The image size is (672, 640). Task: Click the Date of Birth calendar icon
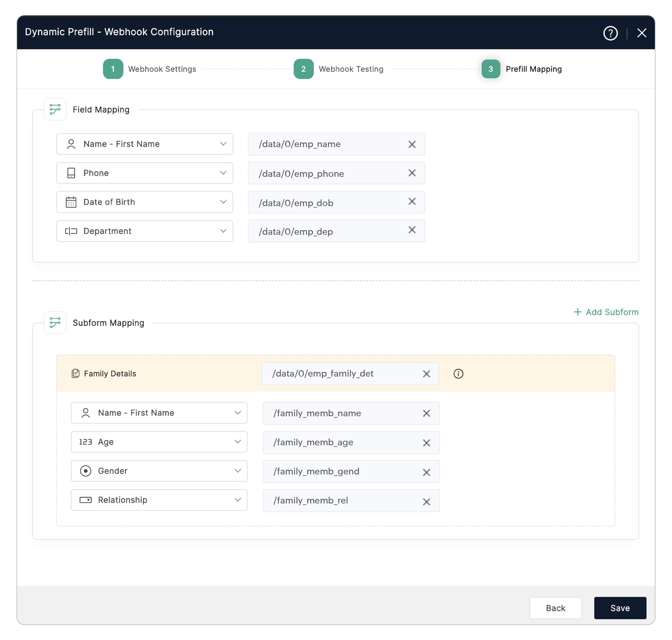[71, 202]
